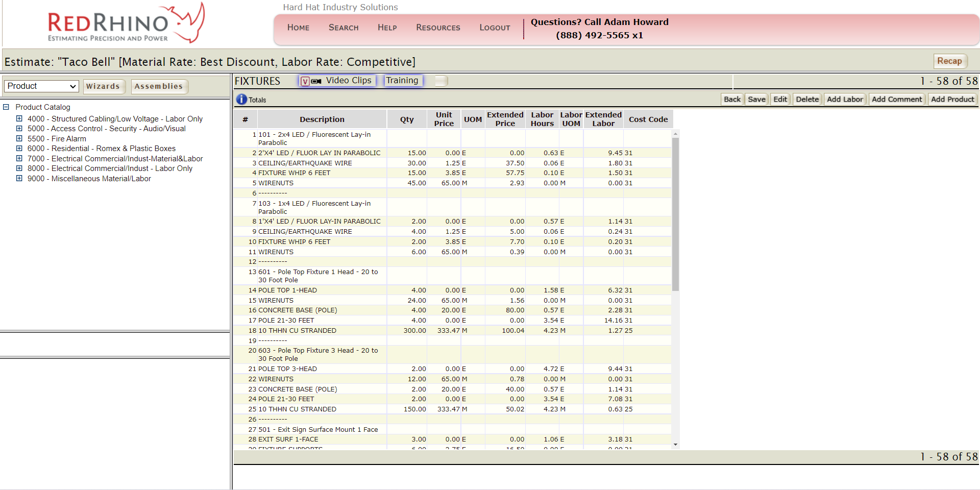Click the Training button
Screen dimensions: 980x490
click(x=403, y=80)
